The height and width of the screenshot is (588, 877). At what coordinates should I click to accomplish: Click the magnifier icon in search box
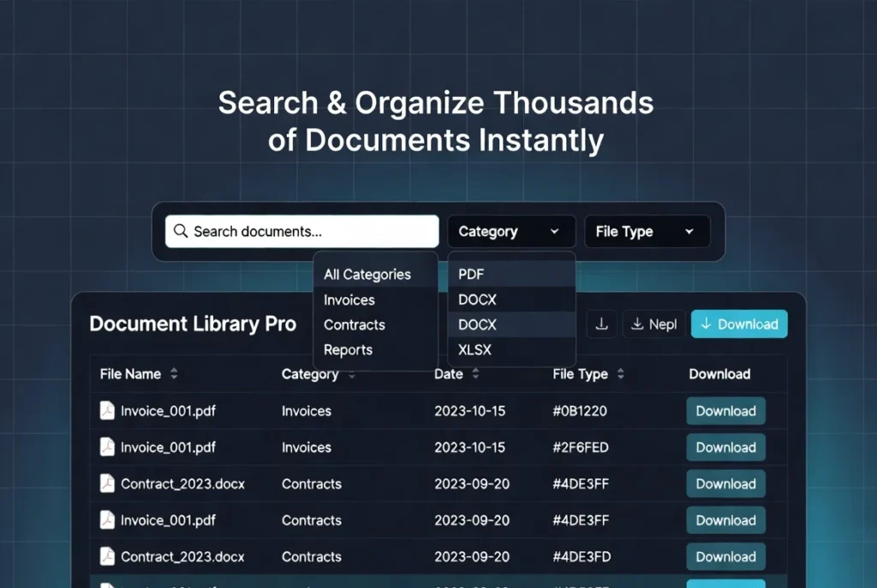click(180, 231)
